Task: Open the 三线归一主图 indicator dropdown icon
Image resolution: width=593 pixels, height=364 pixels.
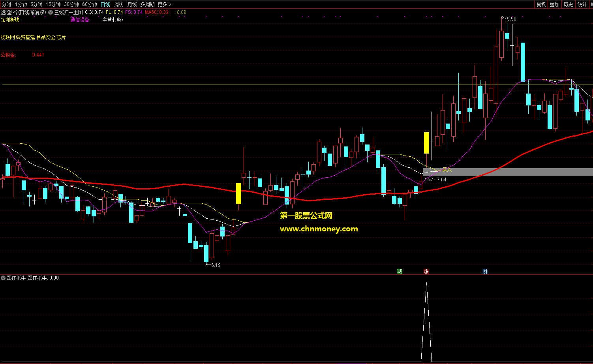Action: tap(51, 12)
